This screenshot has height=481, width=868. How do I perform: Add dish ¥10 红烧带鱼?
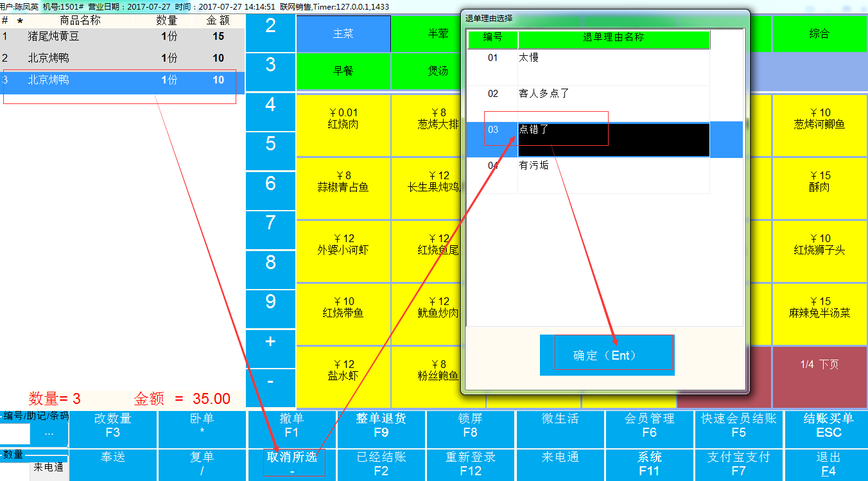(x=343, y=314)
